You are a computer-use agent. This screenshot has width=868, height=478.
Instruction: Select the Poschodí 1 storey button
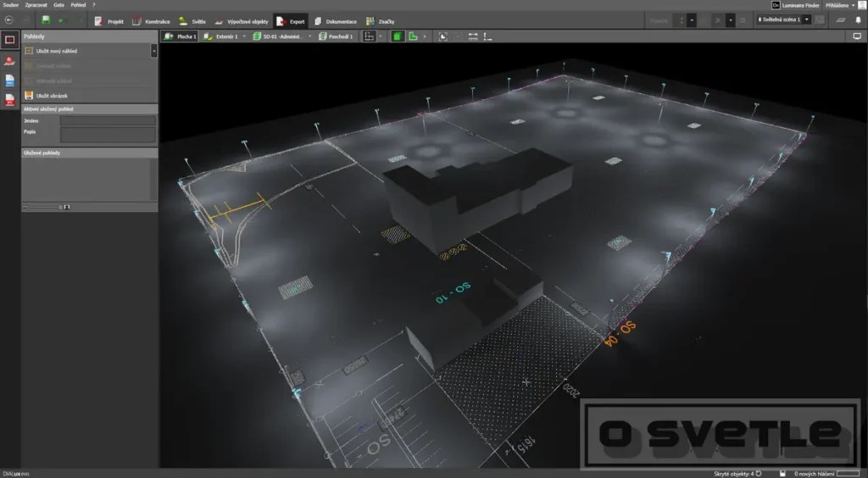pyautogui.click(x=336, y=36)
